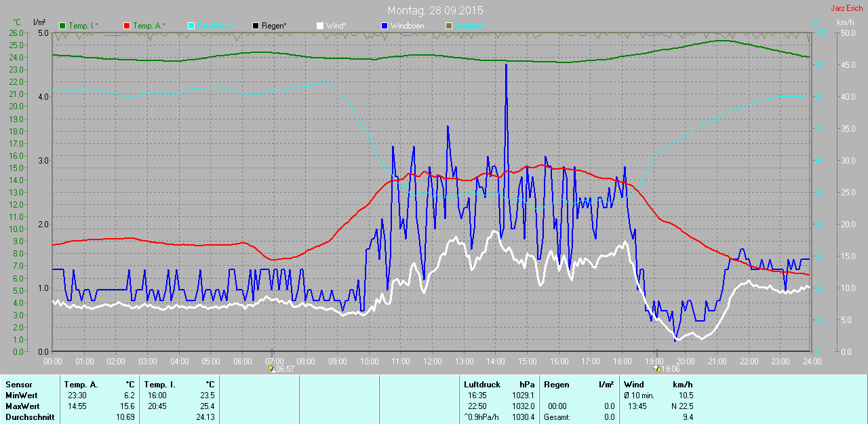Click the Regen header in the table
868x424 pixels.
pyautogui.click(x=557, y=385)
